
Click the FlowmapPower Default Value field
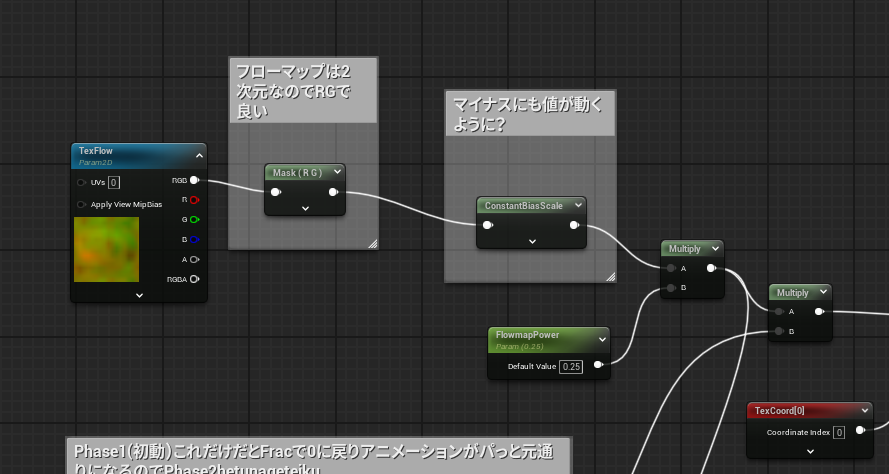coord(571,367)
